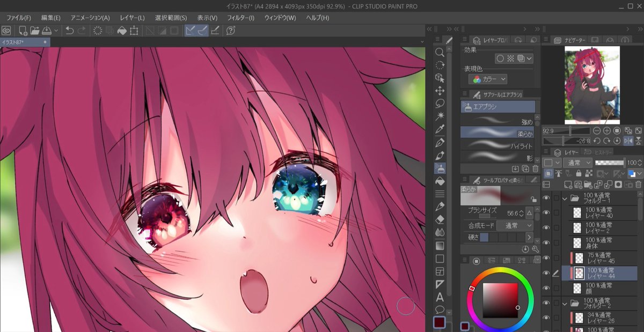Check selection box beside レイヤー 40
The height and width of the screenshot is (332, 644).
557,213
